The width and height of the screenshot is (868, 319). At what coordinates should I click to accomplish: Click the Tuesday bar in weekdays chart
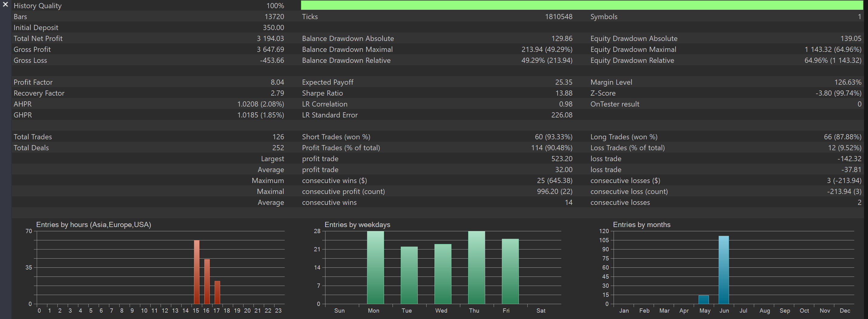coord(409,275)
